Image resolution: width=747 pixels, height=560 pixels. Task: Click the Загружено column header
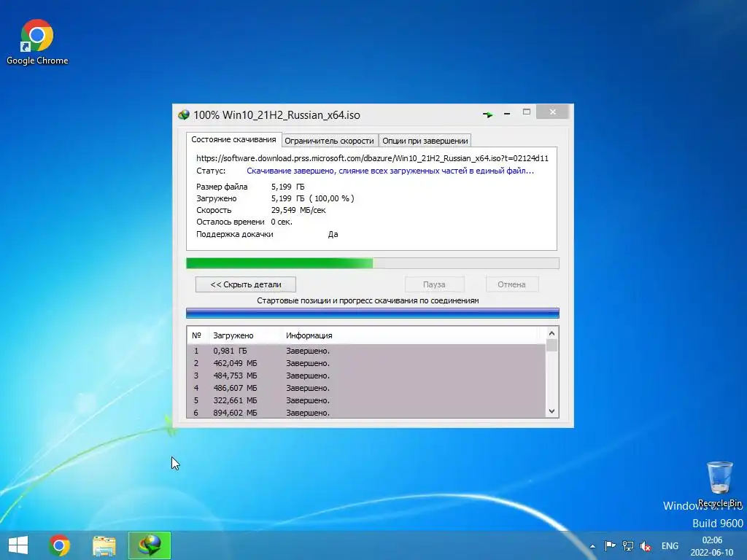[245, 335]
